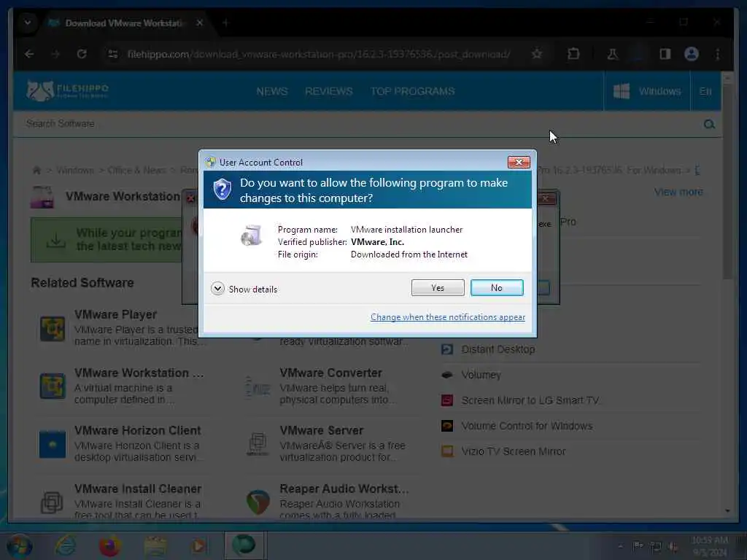The image size is (747, 560).
Task: Open site information icon in address bar
Action: (x=113, y=54)
